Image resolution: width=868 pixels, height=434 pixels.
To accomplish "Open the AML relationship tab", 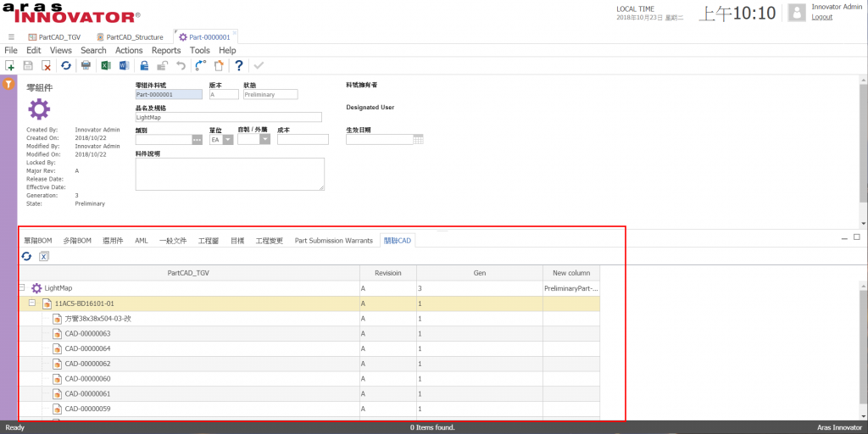I will (142, 241).
